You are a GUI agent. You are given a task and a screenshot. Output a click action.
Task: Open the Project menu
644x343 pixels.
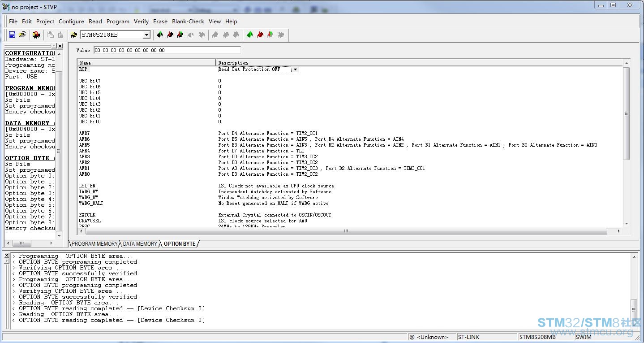coord(45,21)
